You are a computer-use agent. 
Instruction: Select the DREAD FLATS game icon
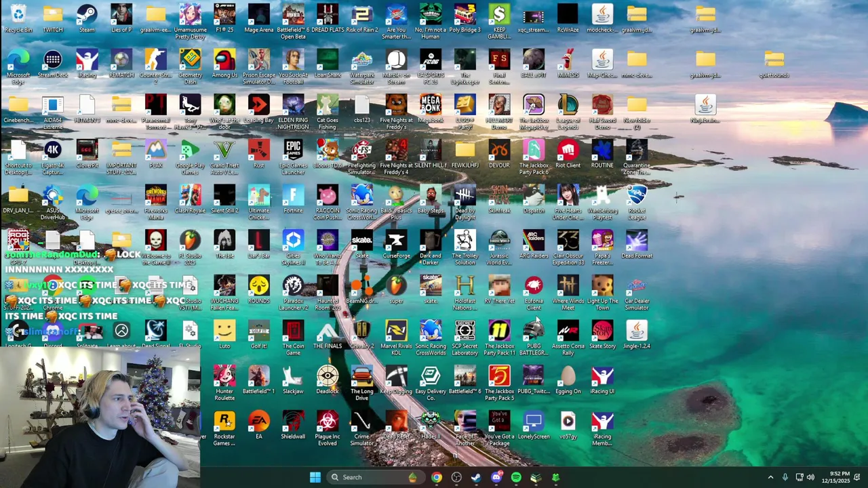point(328,18)
